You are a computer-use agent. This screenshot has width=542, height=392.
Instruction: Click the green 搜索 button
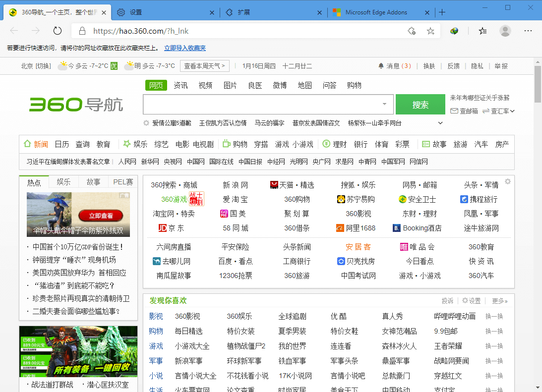click(x=420, y=104)
